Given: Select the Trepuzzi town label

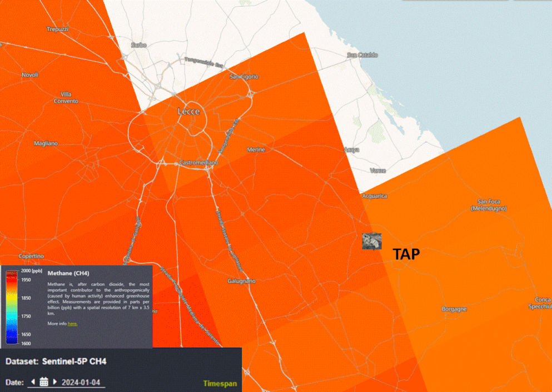Looking at the screenshot, I should coord(57,29).
